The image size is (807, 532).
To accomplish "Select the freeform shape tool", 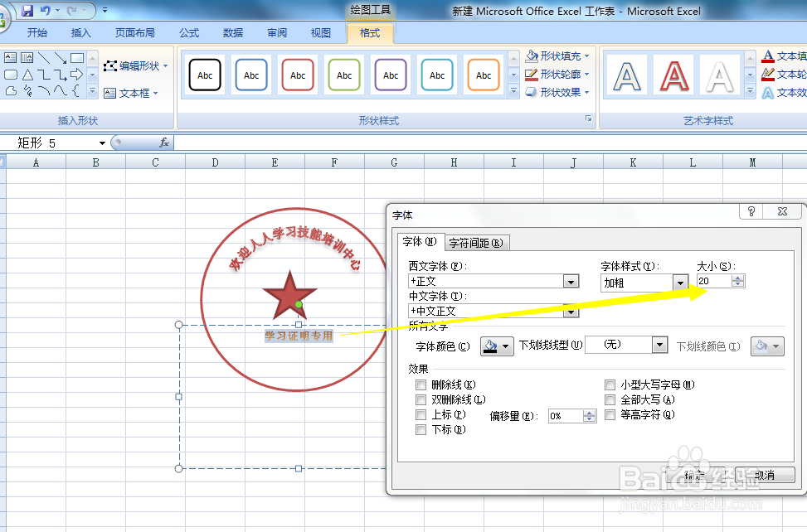I will [x=11, y=91].
